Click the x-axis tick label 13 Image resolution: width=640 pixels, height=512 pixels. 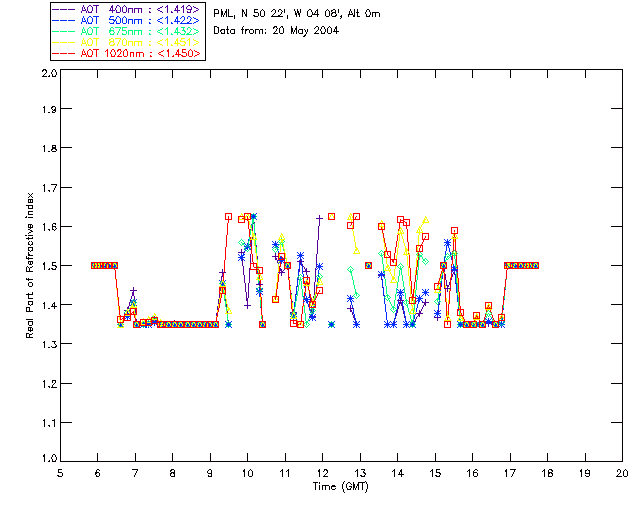pos(360,473)
